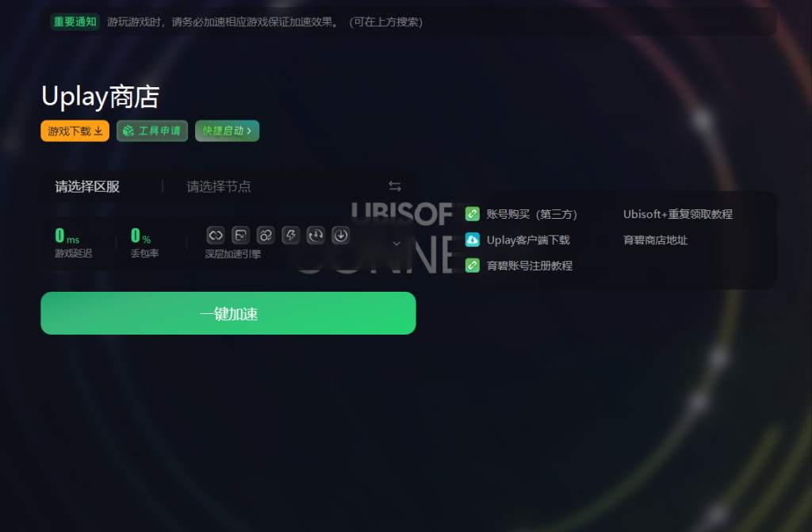Open the 育碧商店地址 link
The image size is (812, 532).
tap(656, 240)
